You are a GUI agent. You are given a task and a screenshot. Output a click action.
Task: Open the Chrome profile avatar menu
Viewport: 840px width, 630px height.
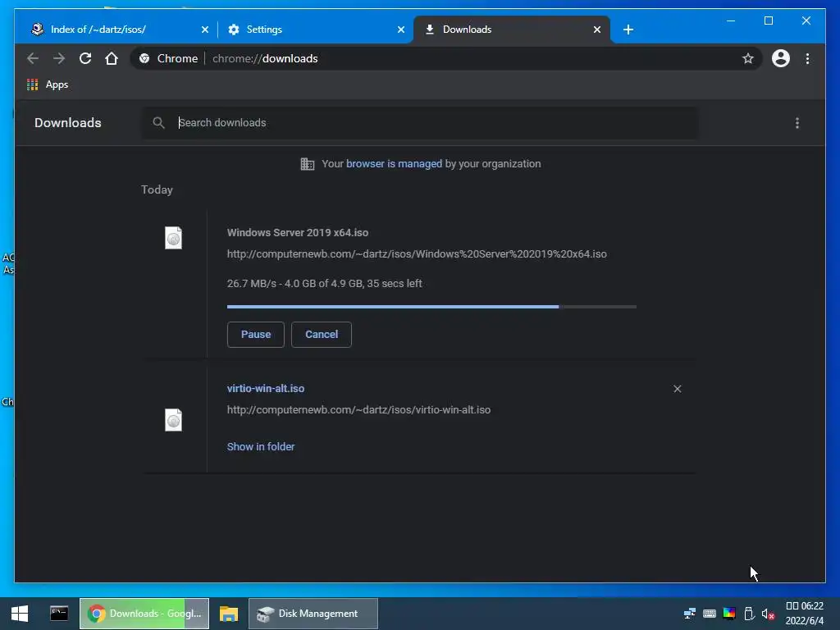coord(781,58)
